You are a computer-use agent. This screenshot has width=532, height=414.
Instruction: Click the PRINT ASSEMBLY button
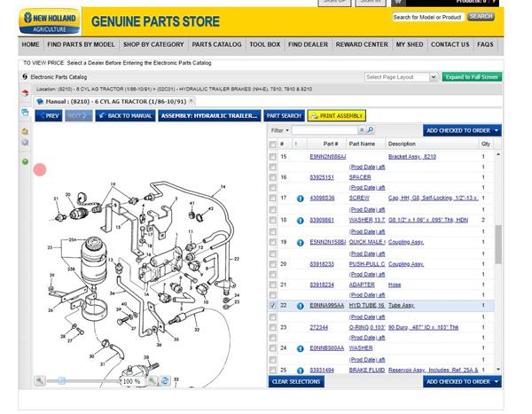click(x=337, y=116)
